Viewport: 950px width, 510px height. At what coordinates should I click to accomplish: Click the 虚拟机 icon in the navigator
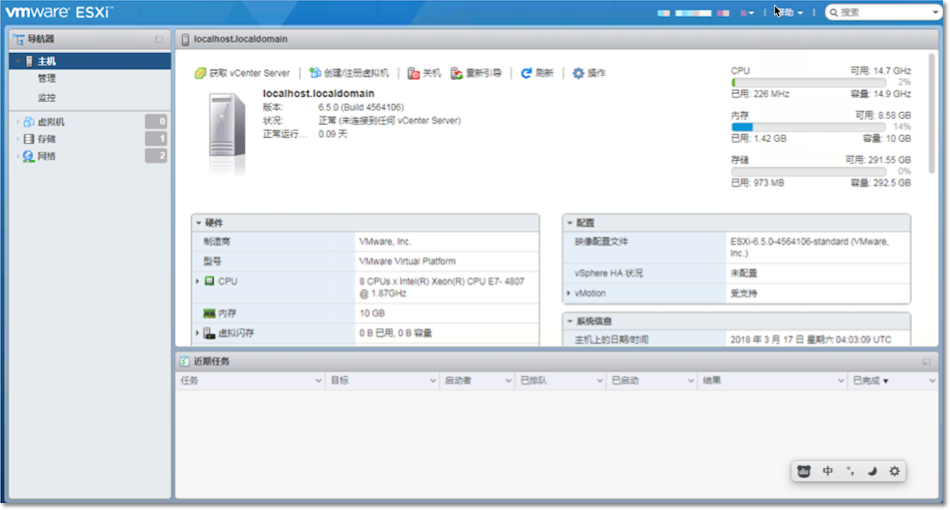(28, 122)
